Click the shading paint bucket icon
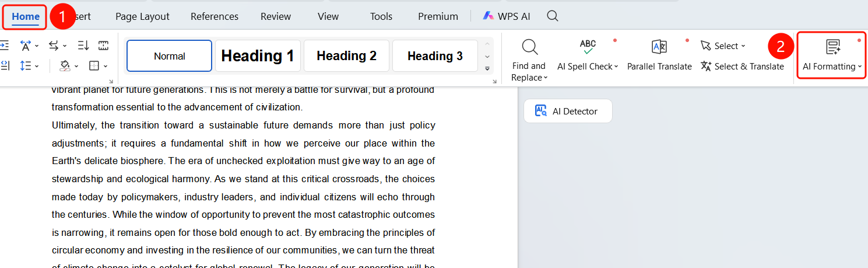The width and height of the screenshot is (868, 268). pyautogui.click(x=65, y=65)
